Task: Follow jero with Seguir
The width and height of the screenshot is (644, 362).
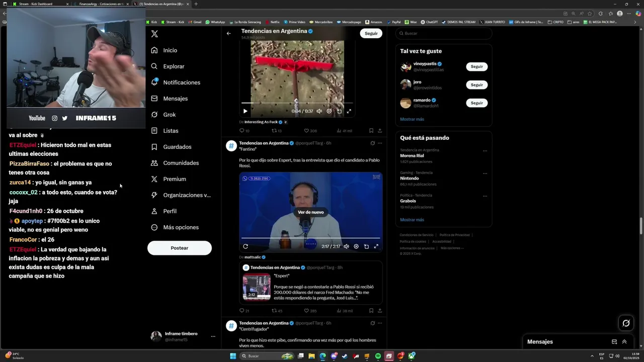Action: pos(476,85)
